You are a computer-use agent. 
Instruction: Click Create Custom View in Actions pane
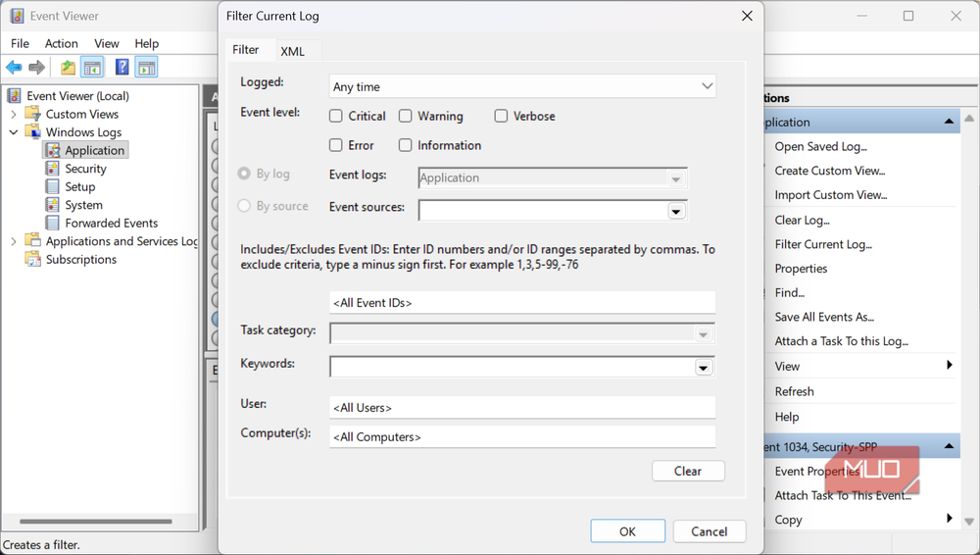(x=830, y=171)
